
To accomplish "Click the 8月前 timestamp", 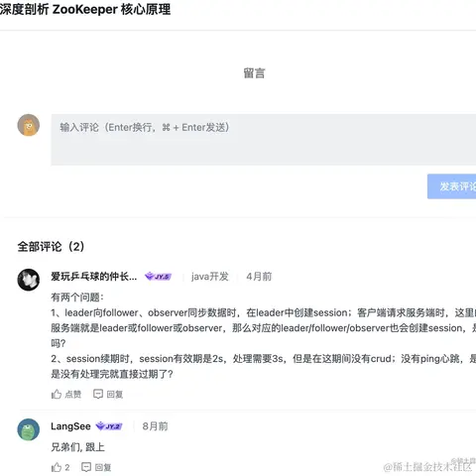I will coord(155,426).
